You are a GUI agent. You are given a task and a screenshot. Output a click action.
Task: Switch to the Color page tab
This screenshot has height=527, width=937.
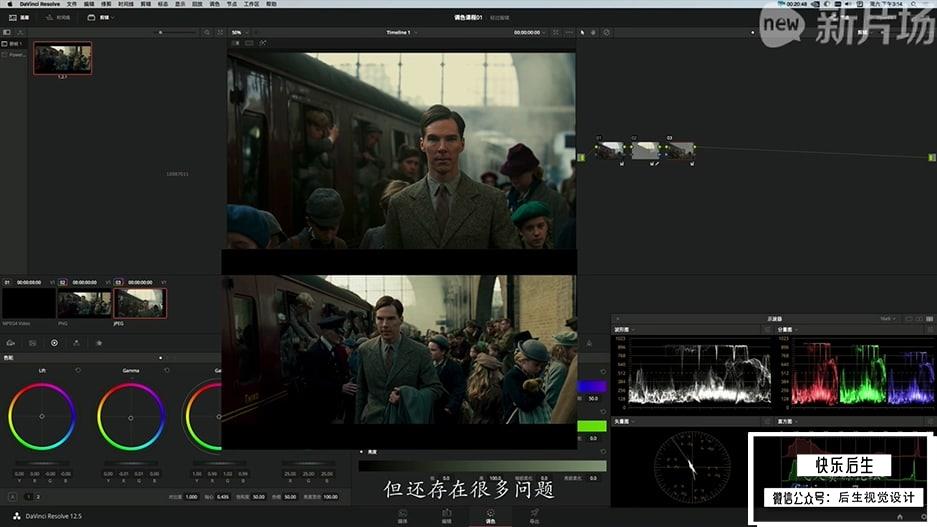click(490, 516)
